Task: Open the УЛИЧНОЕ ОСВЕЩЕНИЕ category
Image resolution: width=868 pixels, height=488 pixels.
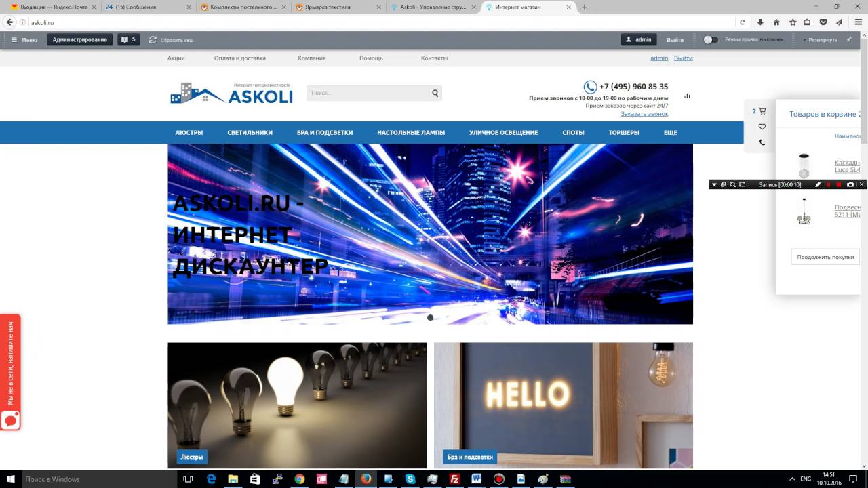Action: click(504, 132)
